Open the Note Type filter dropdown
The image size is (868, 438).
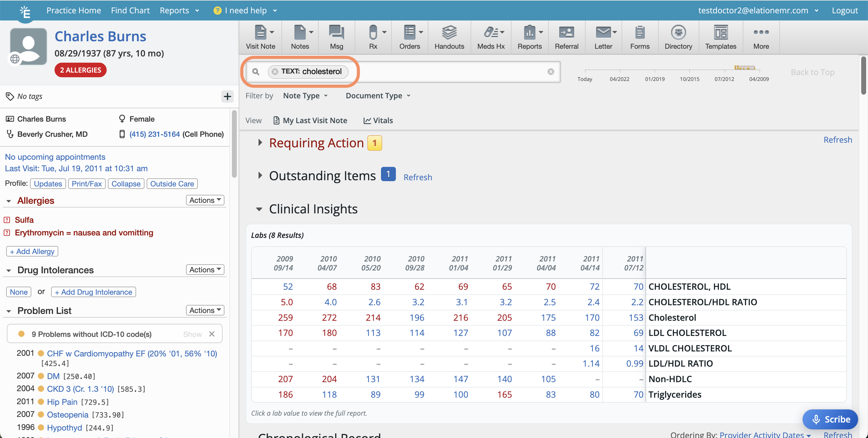tap(305, 96)
